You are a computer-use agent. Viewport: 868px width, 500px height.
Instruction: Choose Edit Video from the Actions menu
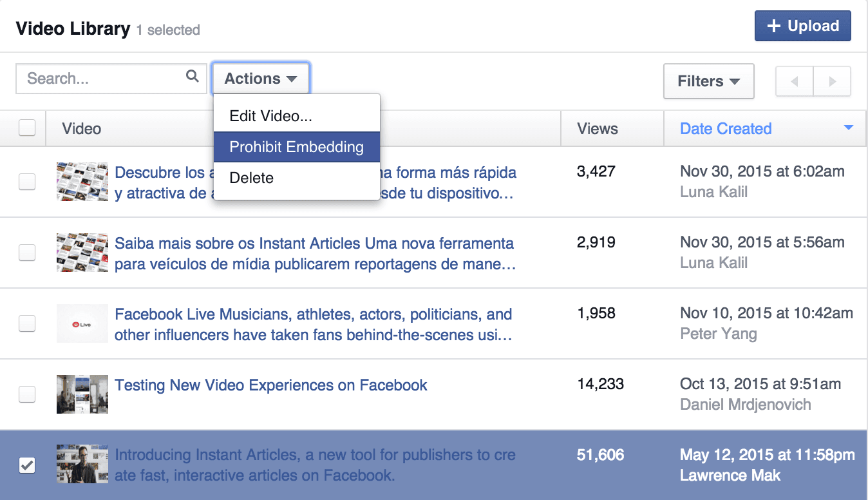[x=270, y=116]
